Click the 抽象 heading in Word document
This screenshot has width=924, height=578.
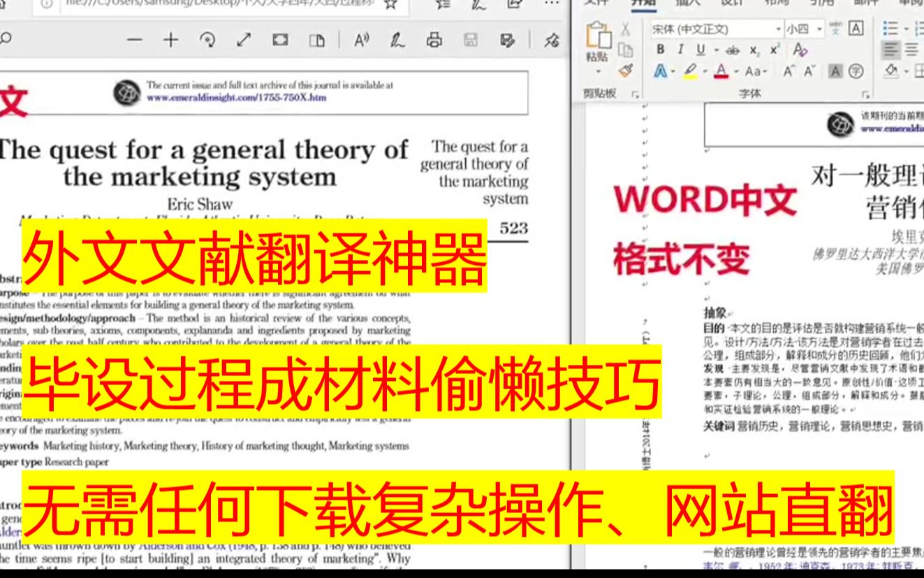click(715, 313)
